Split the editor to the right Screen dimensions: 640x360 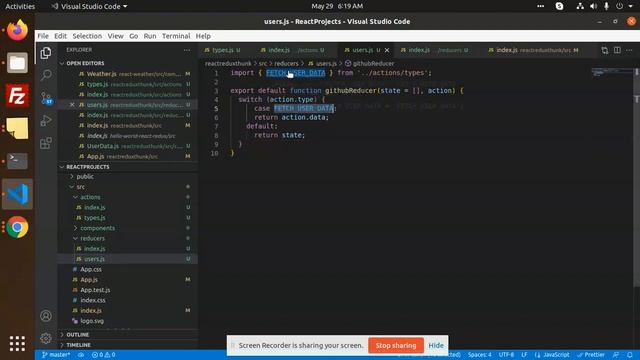pos(617,50)
